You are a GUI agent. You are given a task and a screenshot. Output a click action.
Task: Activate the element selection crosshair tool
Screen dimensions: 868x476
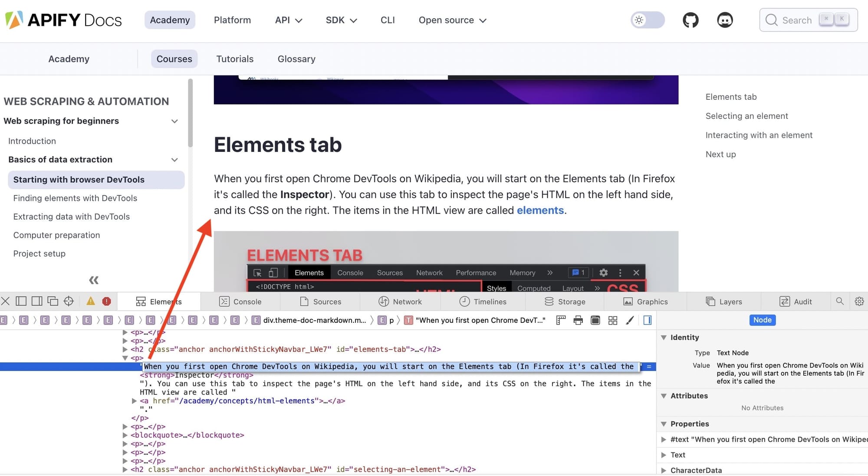[x=69, y=301]
